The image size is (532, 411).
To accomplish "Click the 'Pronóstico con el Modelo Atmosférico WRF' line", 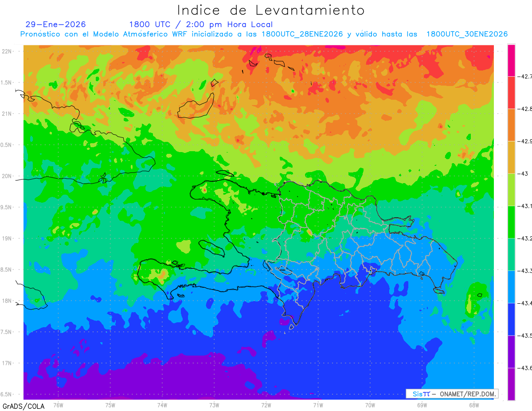I will click(104, 34).
